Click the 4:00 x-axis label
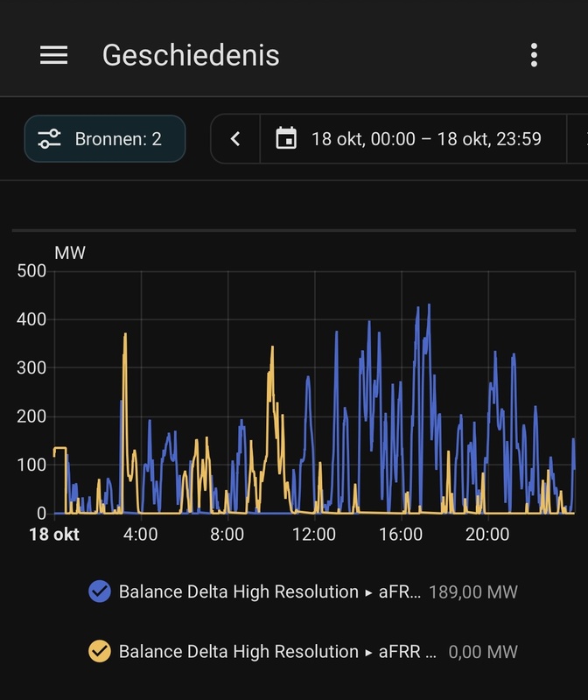This screenshot has height=700, width=588. coord(140,535)
